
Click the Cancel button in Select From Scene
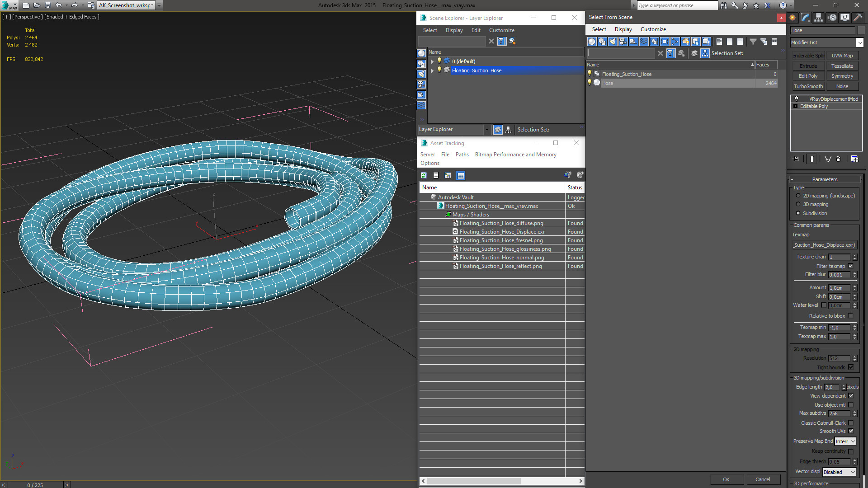coord(763,479)
